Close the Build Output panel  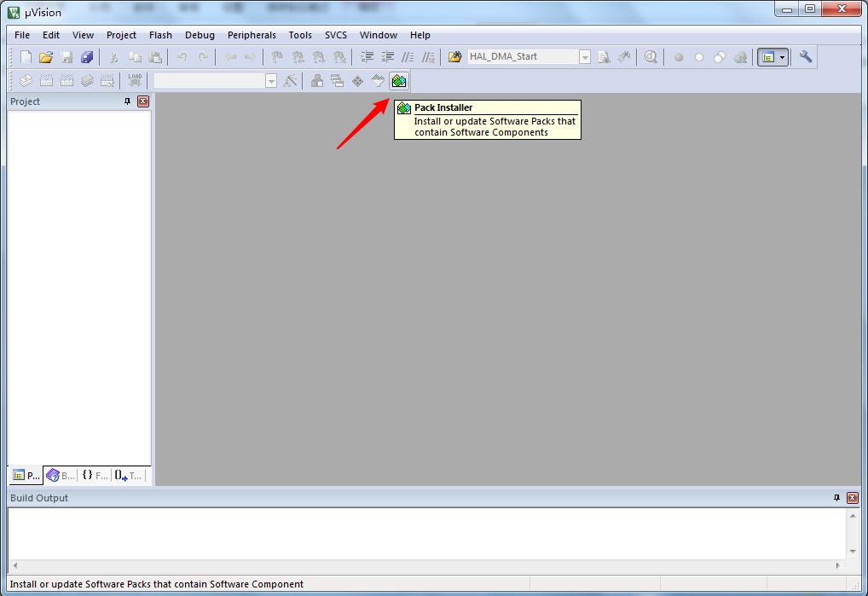click(853, 498)
